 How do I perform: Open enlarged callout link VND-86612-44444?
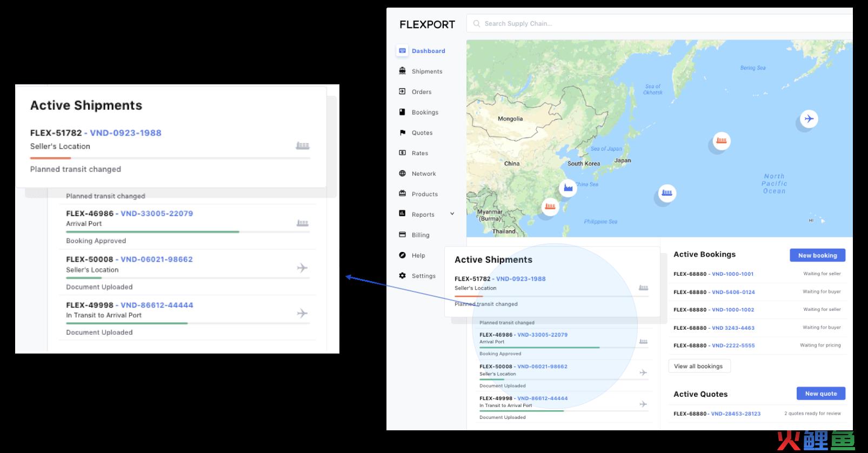[157, 305]
